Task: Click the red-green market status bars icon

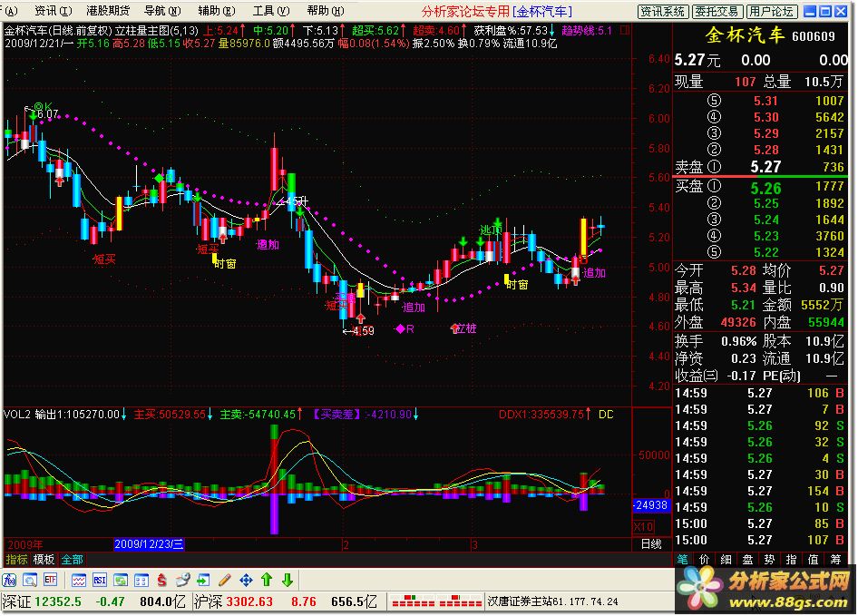Action: coord(436,601)
